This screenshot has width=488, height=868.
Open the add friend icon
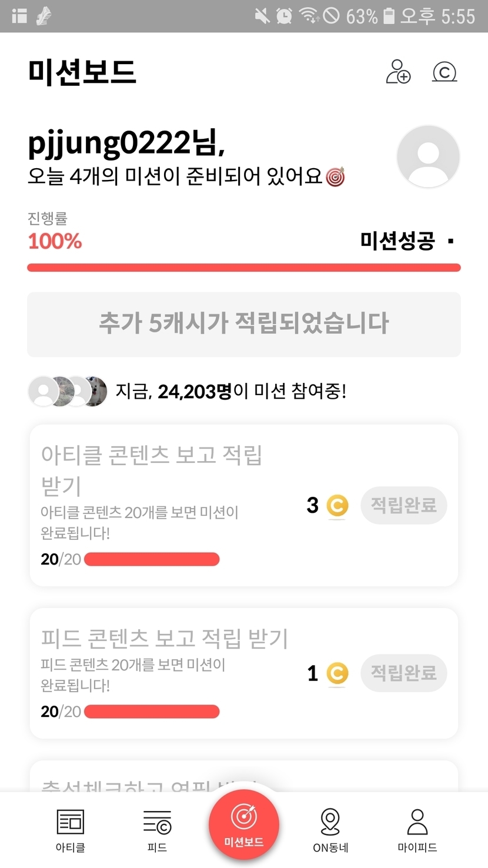[398, 72]
